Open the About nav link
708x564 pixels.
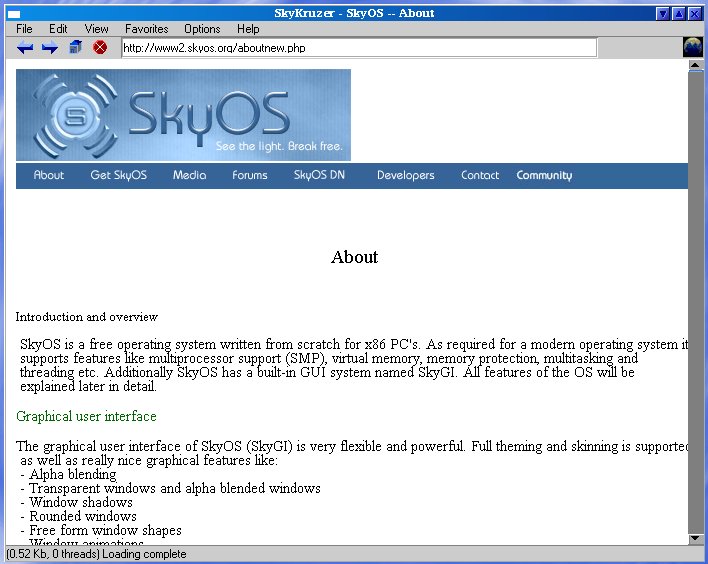(49, 175)
